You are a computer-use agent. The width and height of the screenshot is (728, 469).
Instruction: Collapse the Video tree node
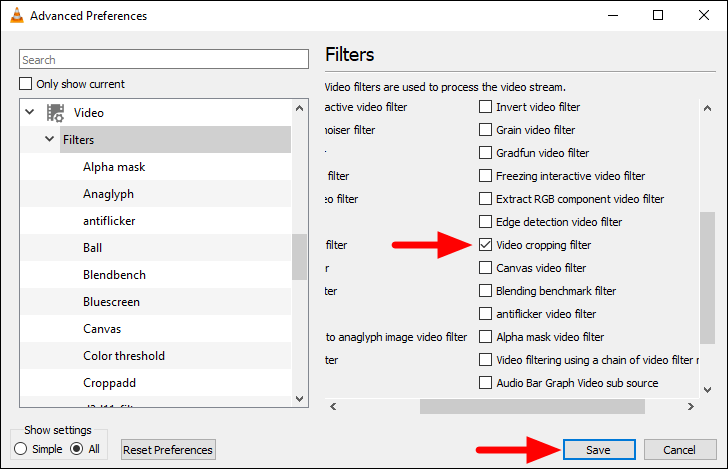(30, 112)
